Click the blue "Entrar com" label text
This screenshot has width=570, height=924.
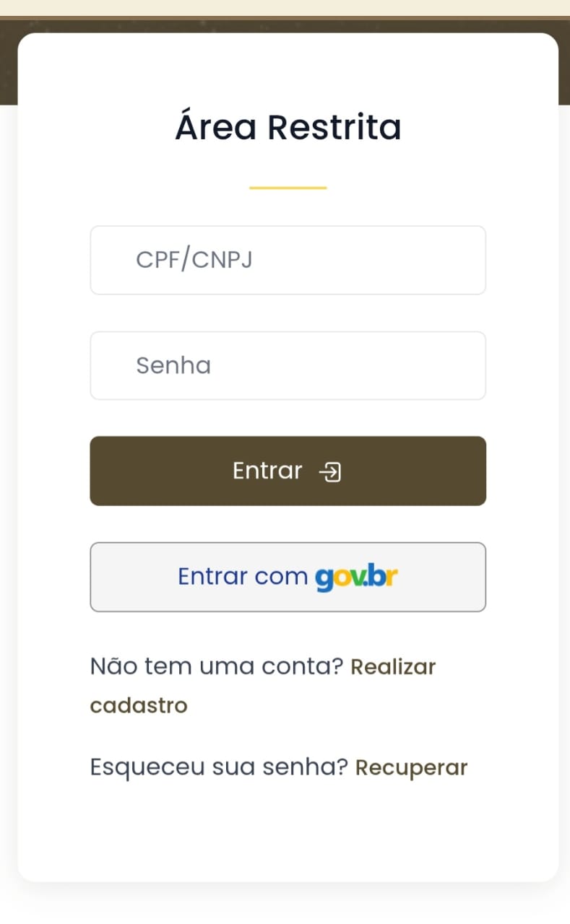tap(243, 577)
